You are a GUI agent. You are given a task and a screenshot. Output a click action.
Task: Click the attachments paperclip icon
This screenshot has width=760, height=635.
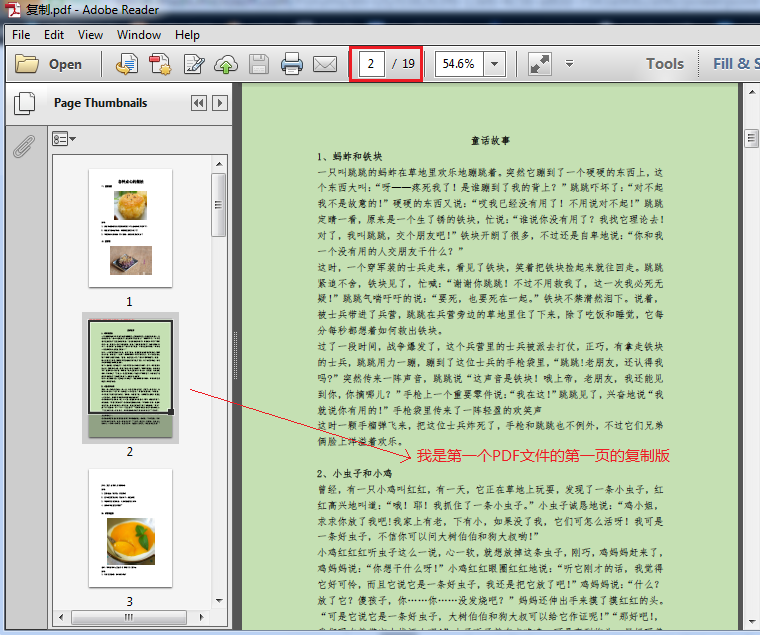(24, 146)
